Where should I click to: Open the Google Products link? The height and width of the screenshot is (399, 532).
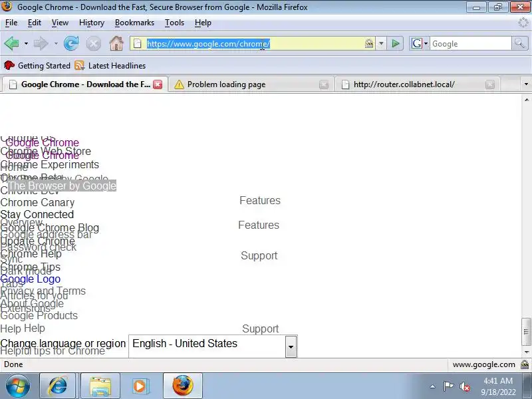coord(39,315)
